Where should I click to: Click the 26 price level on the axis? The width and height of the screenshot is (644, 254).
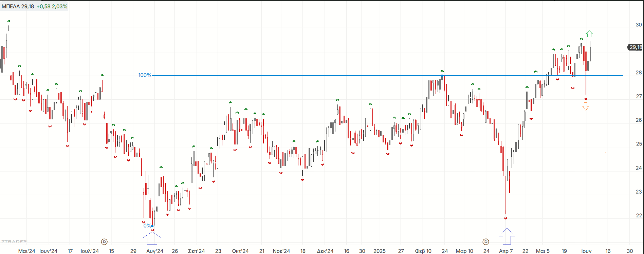pyautogui.click(x=639, y=120)
